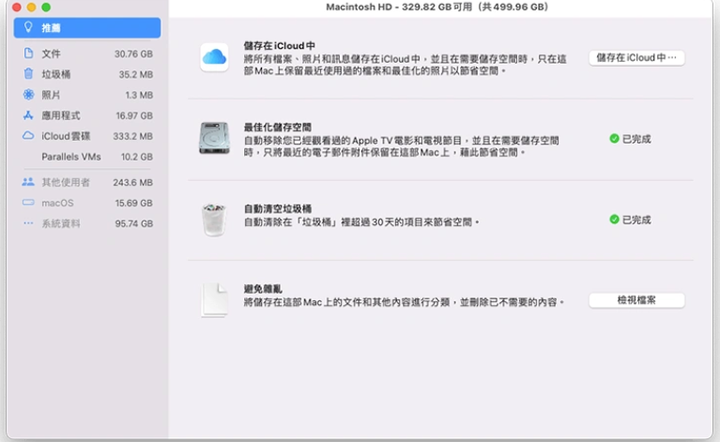Click the 最佳化儲存空間 heading
The height and width of the screenshot is (442, 720).
coord(277,127)
